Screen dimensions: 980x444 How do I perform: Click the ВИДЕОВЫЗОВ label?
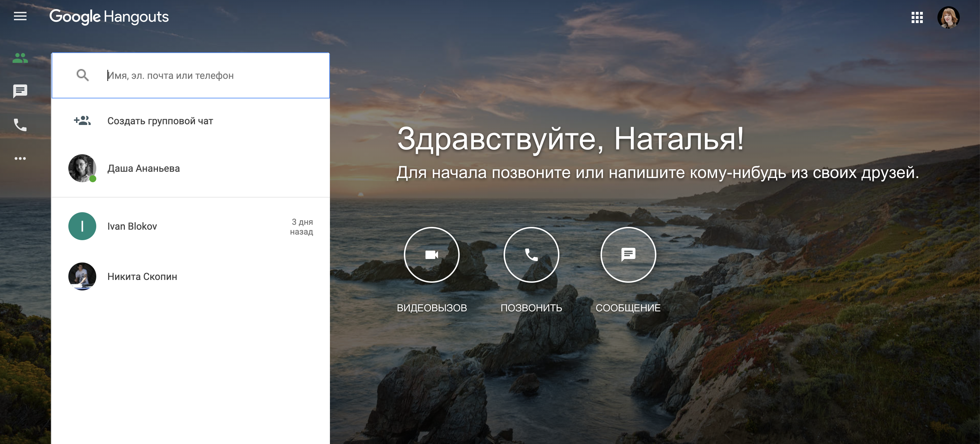tap(431, 308)
